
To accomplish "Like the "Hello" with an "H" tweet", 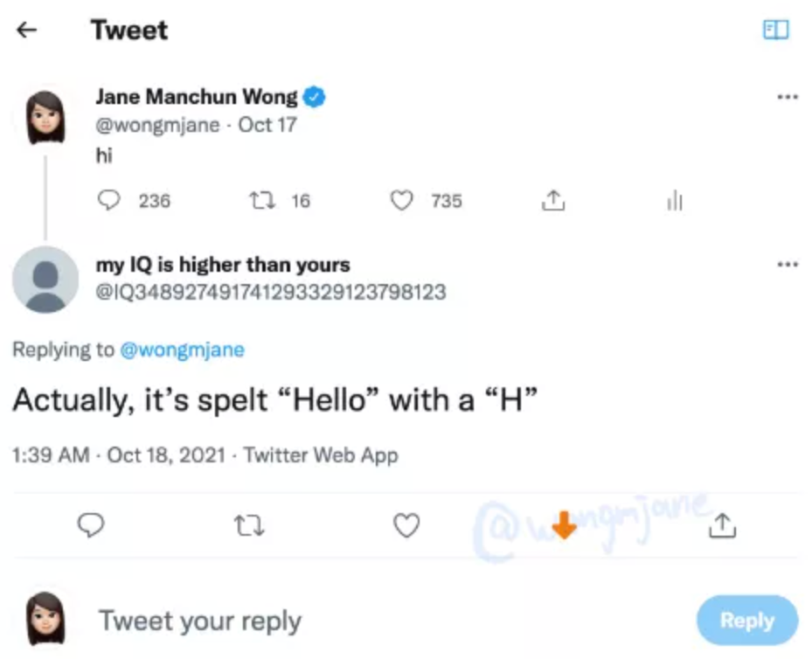I will [406, 524].
